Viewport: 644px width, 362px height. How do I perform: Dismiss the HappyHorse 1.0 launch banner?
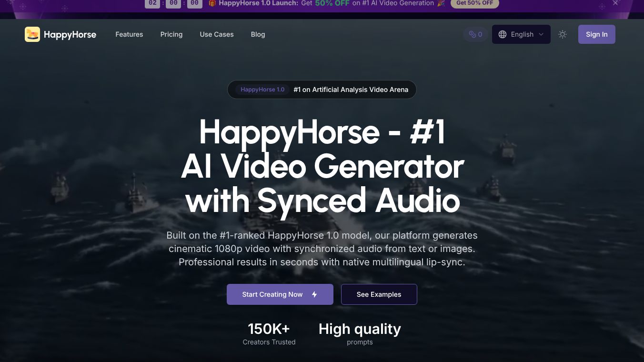(x=615, y=3)
